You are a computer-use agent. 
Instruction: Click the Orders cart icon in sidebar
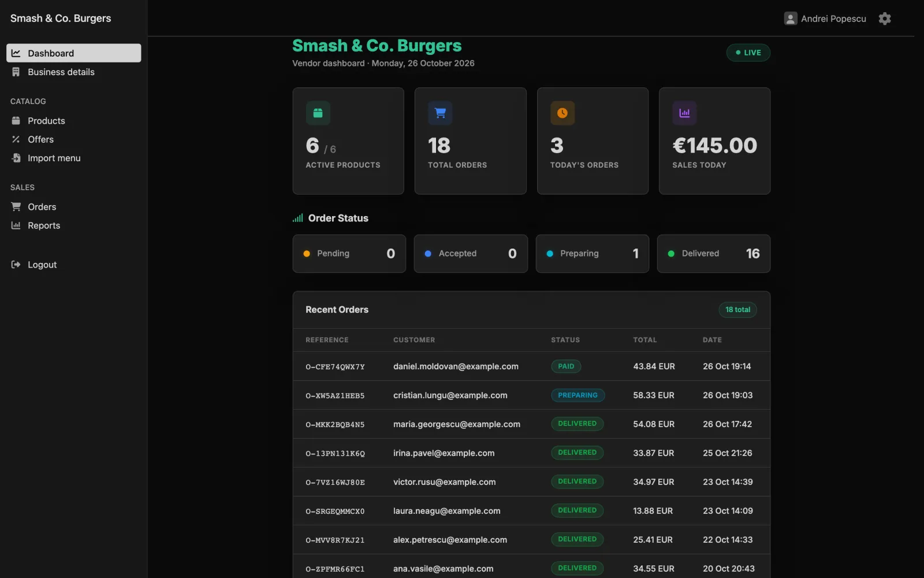16,207
